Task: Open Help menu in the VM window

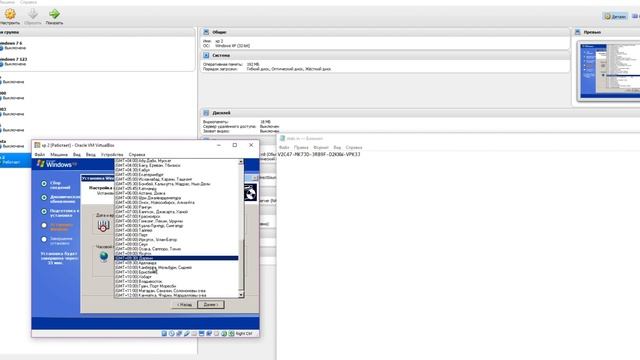Action: (x=137, y=155)
